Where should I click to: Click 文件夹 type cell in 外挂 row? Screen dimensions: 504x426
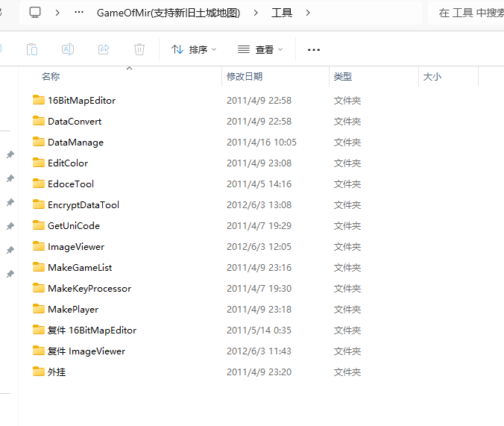[x=347, y=372]
